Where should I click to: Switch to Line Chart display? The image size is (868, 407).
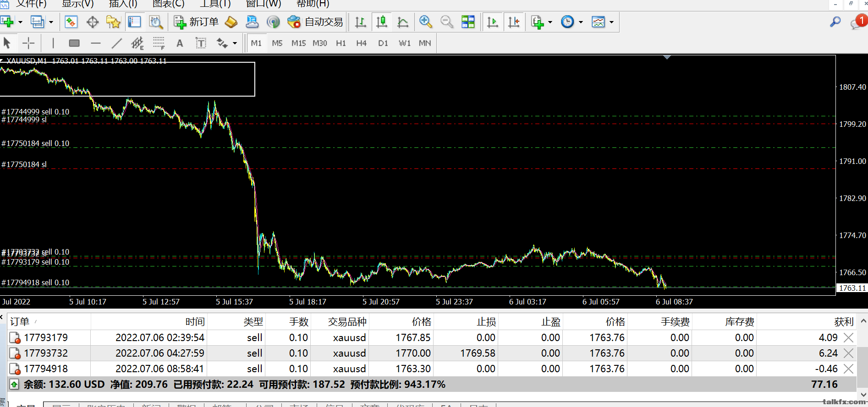[403, 22]
